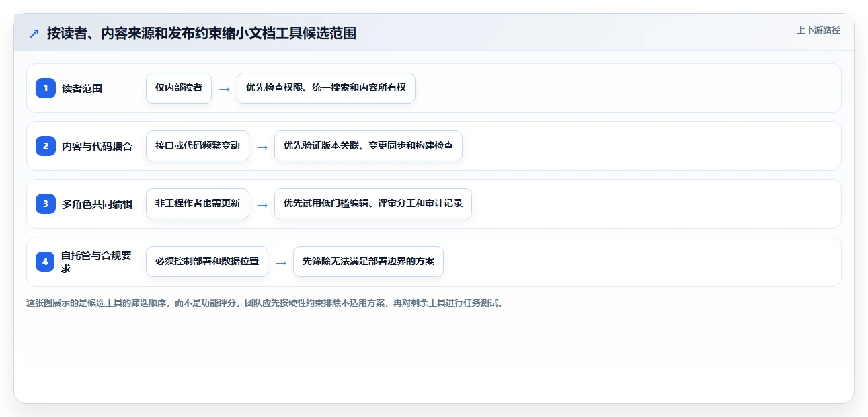This screenshot has height=417, width=868.
Task: Click the 优先检查权限、统一搜索和内容所有权 box
Action: click(x=326, y=88)
